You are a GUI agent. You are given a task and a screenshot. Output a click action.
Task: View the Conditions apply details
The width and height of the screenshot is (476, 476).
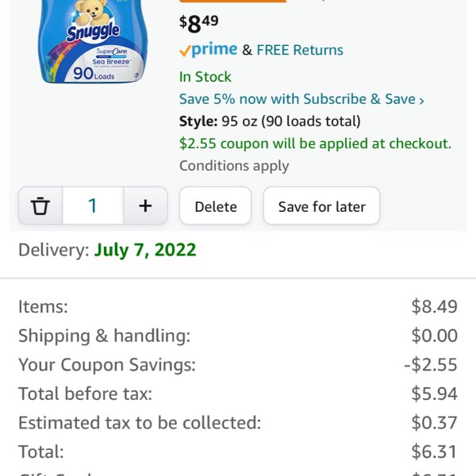pos(234,166)
